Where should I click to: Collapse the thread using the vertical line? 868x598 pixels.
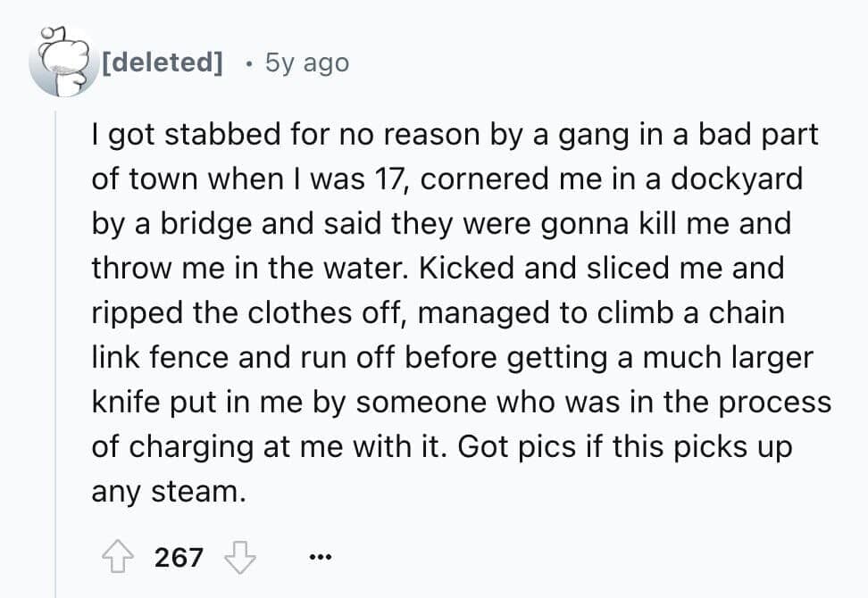55,357
